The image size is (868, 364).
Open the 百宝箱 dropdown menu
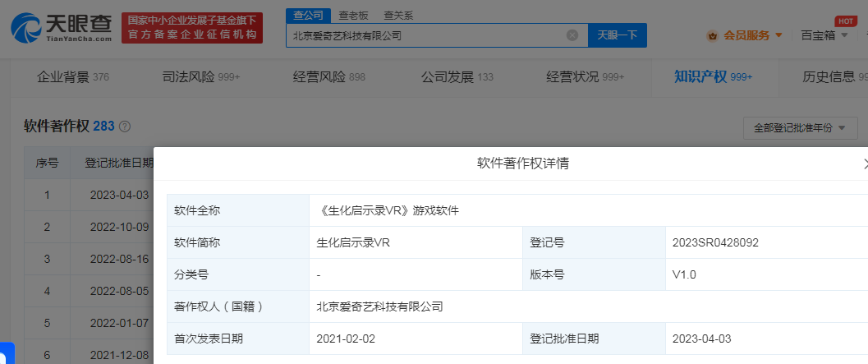[824, 35]
